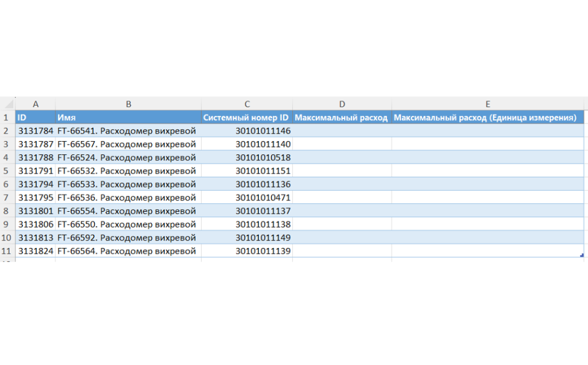The height and width of the screenshot is (365, 588).
Task: Select column A header
Action: pos(35,104)
